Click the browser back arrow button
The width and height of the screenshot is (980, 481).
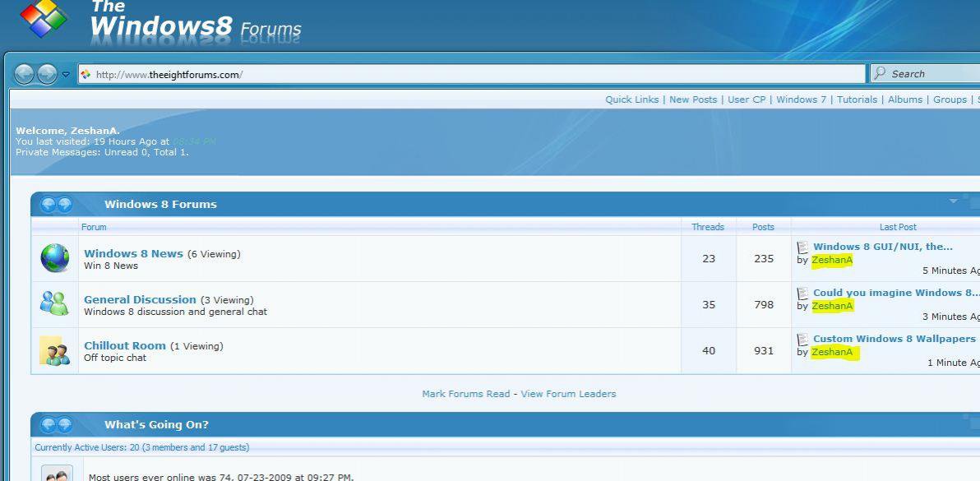point(24,74)
